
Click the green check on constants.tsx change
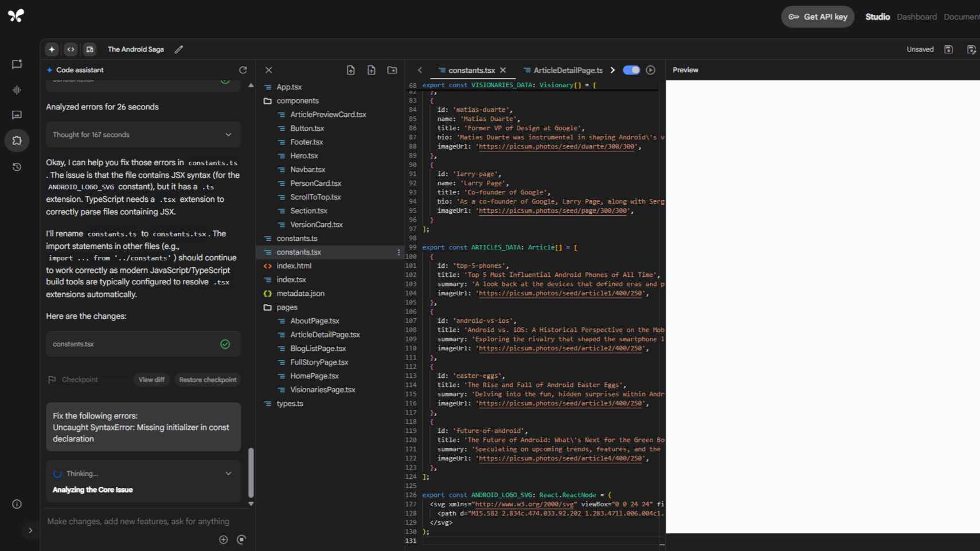click(x=225, y=344)
